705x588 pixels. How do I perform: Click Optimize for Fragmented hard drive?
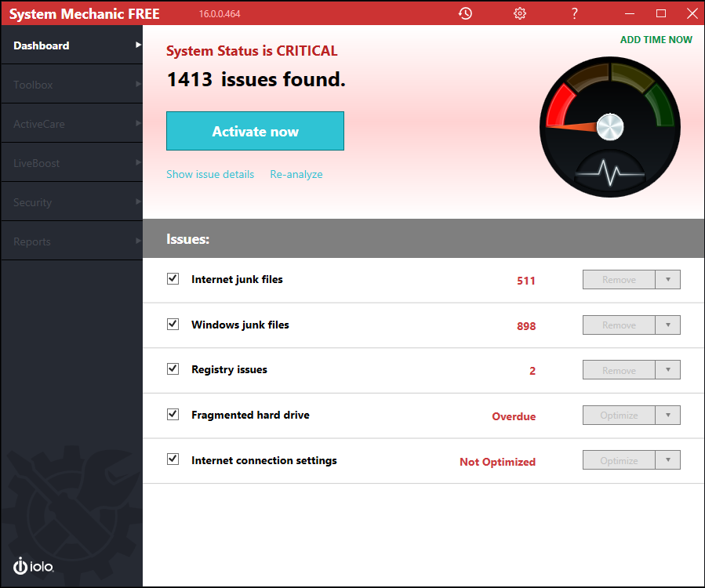point(619,415)
